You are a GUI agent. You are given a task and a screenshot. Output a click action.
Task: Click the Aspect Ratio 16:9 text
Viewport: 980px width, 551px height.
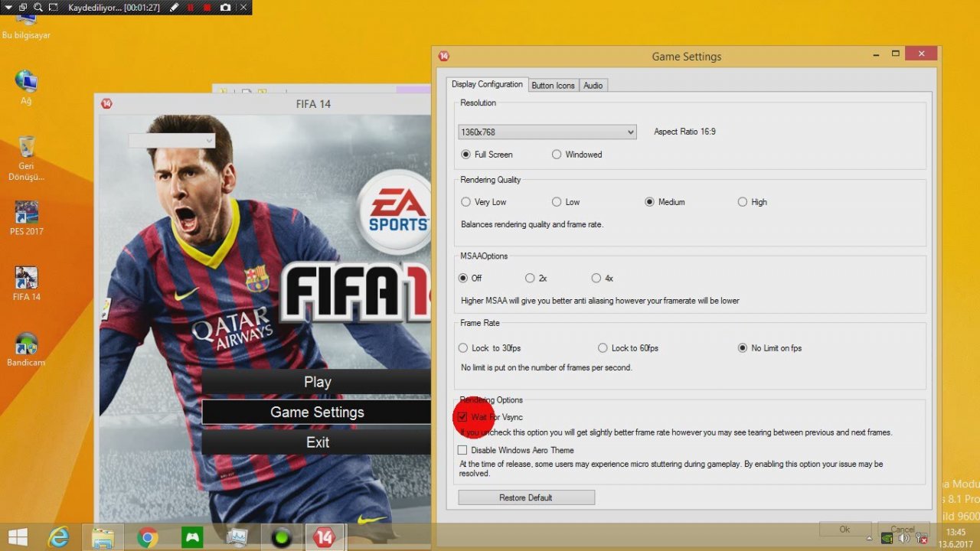(x=684, y=132)
